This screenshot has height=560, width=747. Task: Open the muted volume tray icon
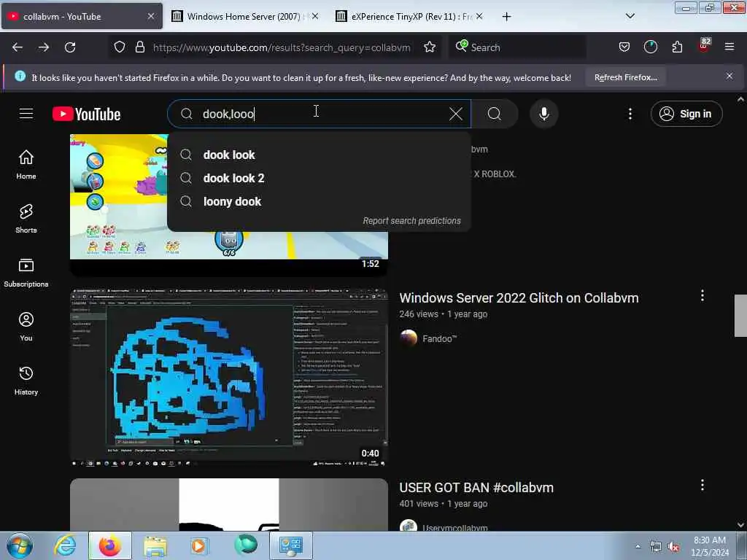point(673,547)
